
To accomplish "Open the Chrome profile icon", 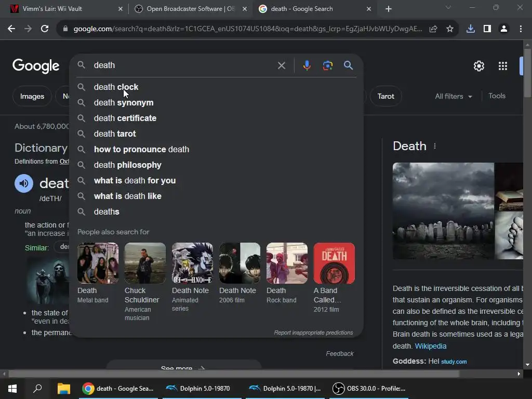I will [504, 29].
